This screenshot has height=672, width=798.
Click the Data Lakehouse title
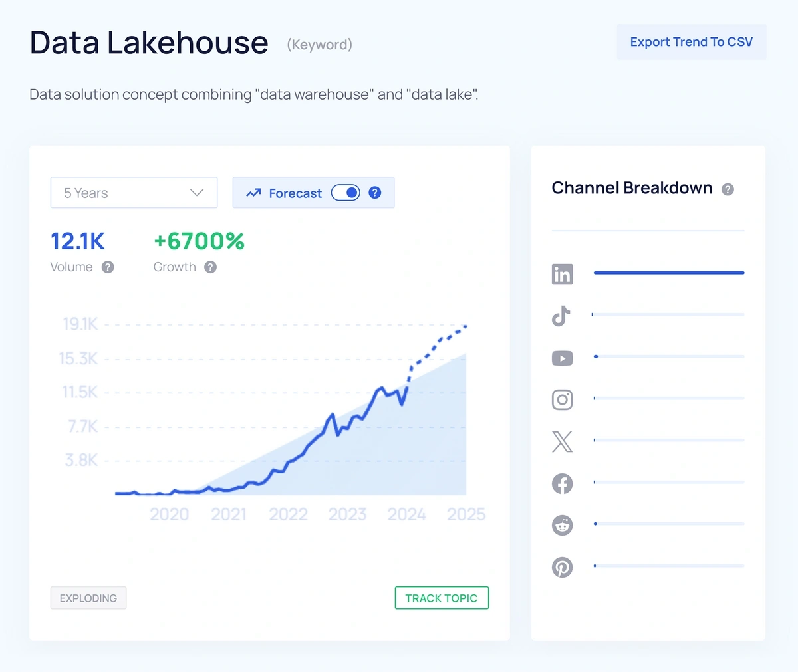click(x=149, y=43)
